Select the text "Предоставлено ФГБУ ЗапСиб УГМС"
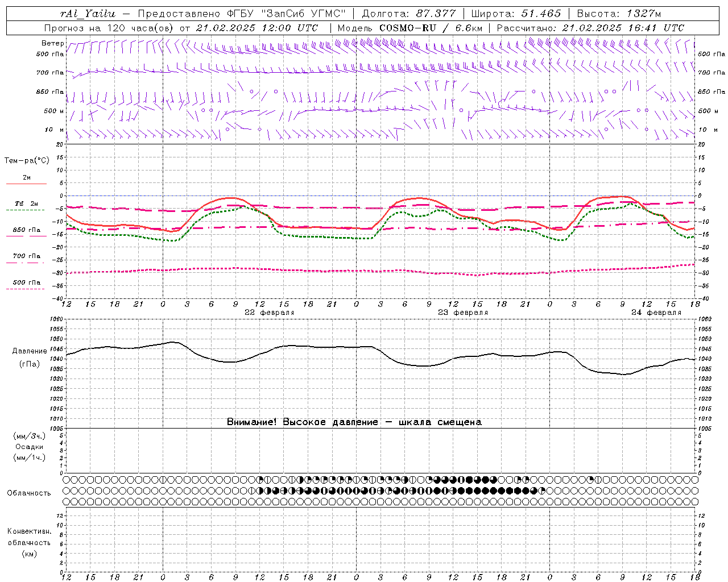This screenshot has width=728, height=582. point(242,14)
